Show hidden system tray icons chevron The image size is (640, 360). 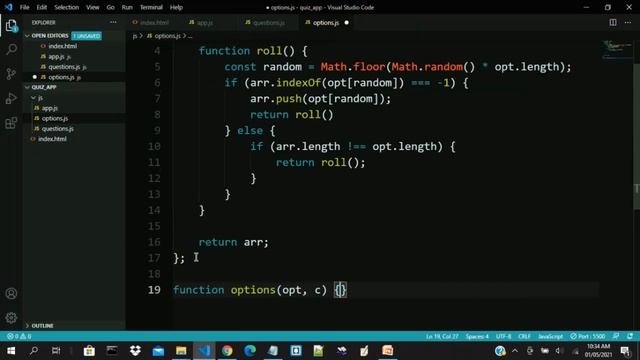pos(515,351)
